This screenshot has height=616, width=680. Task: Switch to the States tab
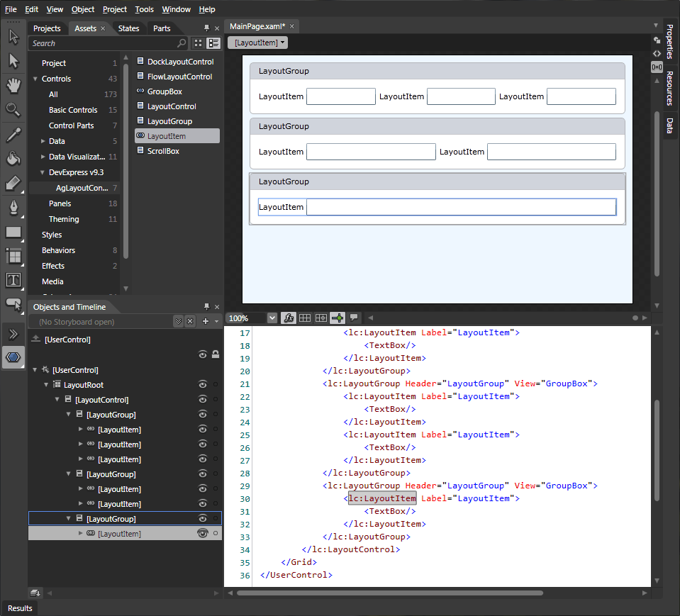(128, 28)
